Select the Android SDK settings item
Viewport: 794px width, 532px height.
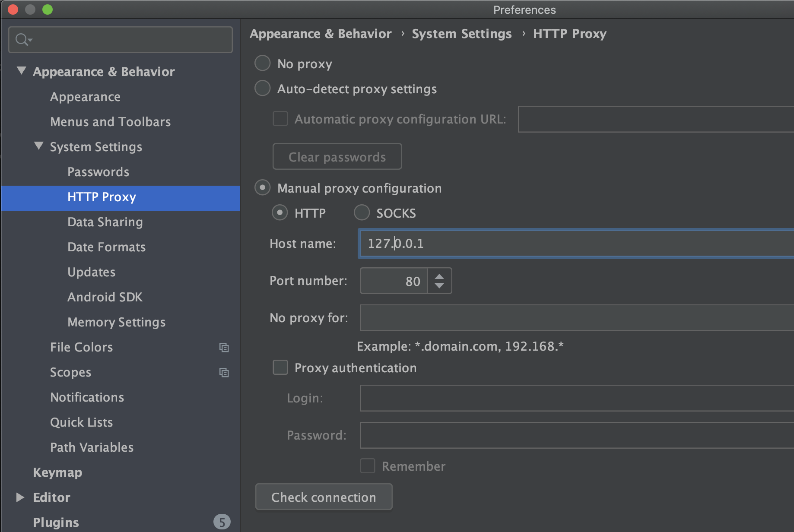click(x=105, y=297)
